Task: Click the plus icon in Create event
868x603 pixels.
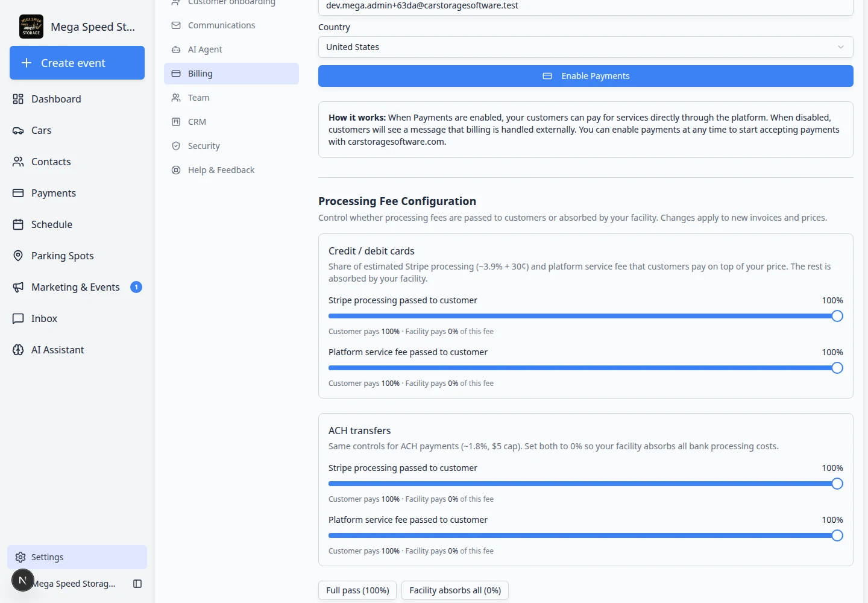Action: click(x=27, y=63)
